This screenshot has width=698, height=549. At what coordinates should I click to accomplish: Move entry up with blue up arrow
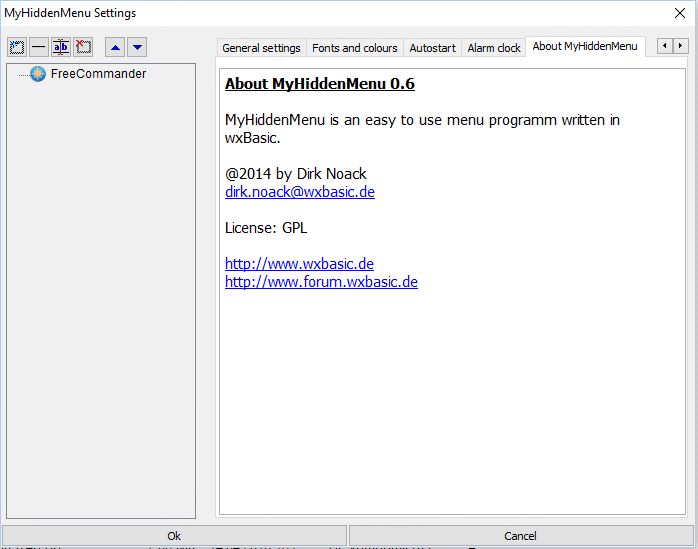click(115, 47)
